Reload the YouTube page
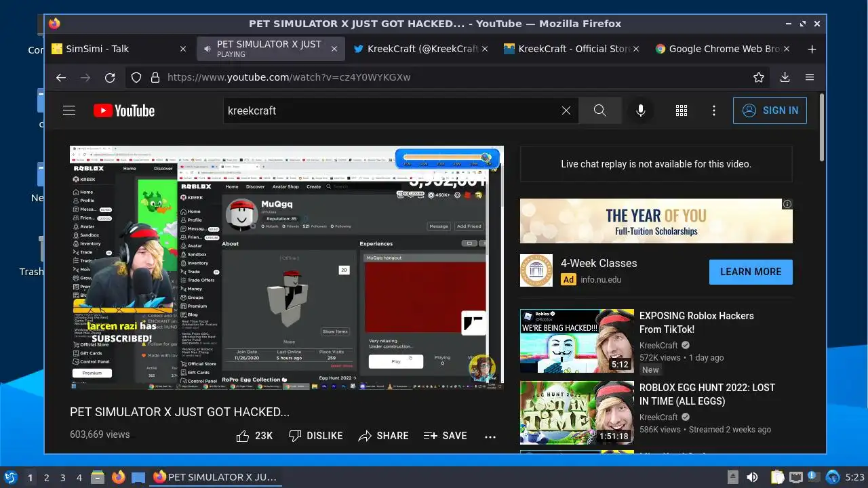 (110, 77)
